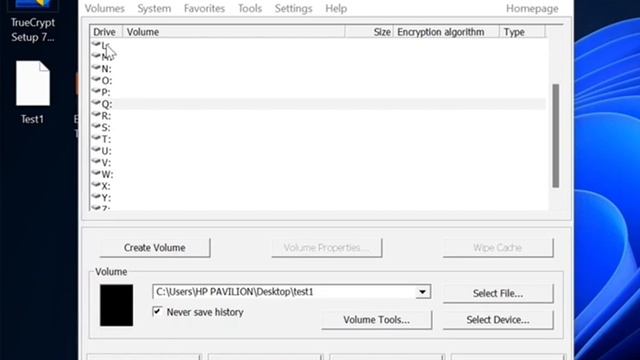Select drive slot X: icon
Screen dimensions: 640x360
pyautogui.click(x=96, y=184)
